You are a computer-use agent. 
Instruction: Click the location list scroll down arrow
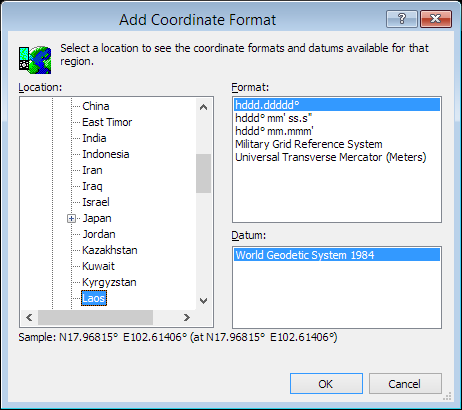coord(203,301)
